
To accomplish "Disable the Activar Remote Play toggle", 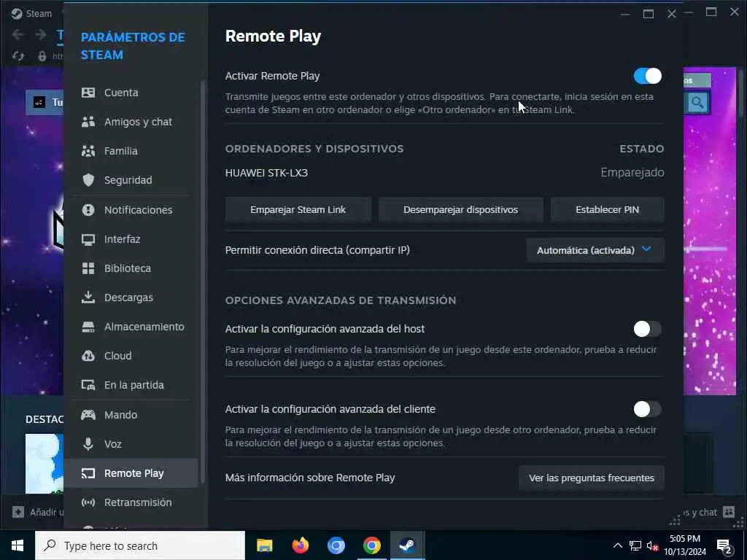I will [x=647, y=76].
